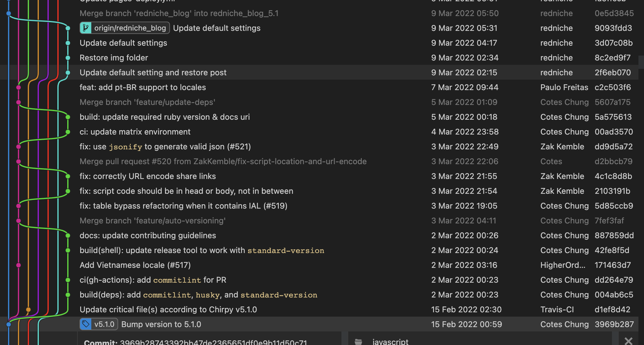Click green node for ci: update matrix environment
Viewport: 644px width, 345px height.
coord(68,132)
